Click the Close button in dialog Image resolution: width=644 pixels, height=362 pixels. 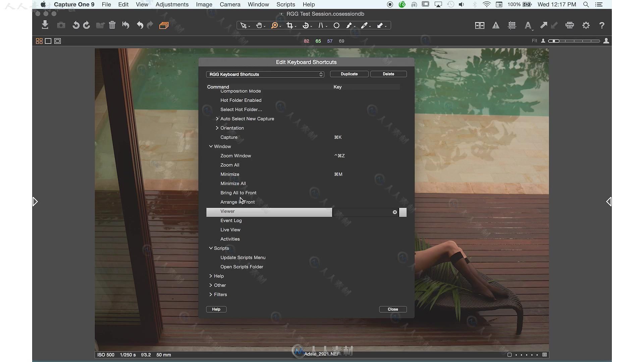pos(393,309)
